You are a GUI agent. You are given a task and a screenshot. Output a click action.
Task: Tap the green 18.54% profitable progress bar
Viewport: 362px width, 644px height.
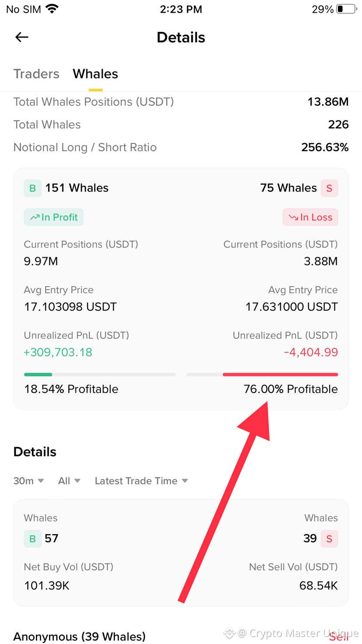pyautogui.click(x=100, y=374)
